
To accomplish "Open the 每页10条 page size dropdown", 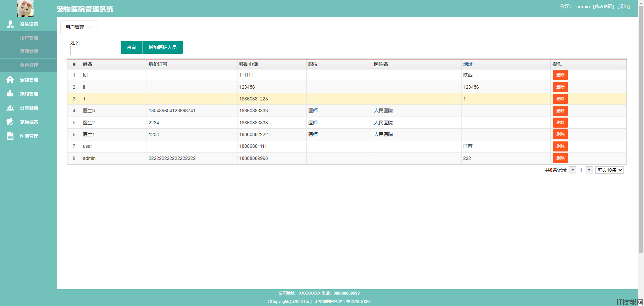I will 609,170.
